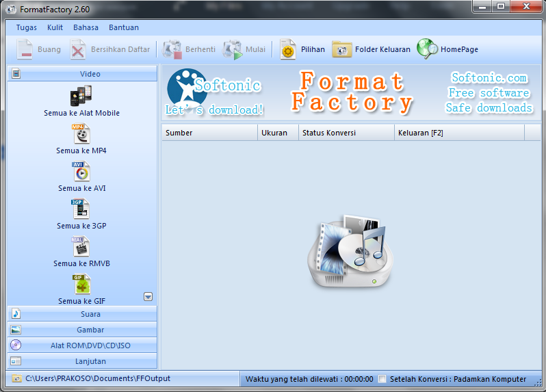This screenshot has width=546, height=392.
Task: Click the disc icon on Alat ROM header
Action: [x=16, y=345]
